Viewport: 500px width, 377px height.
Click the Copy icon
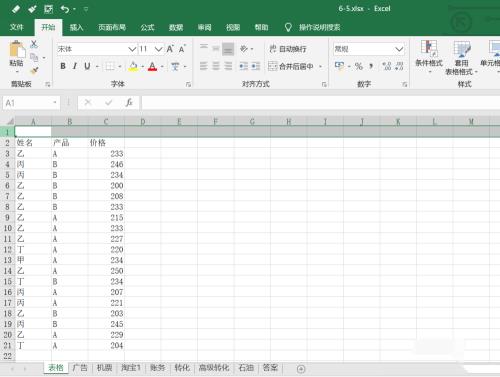[34, 57]
